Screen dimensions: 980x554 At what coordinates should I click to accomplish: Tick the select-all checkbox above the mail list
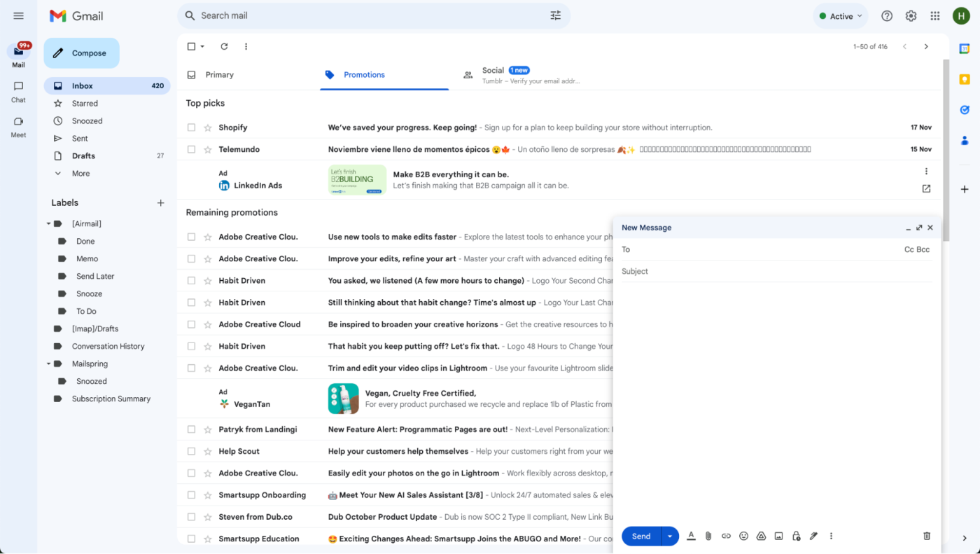click(191, 47)
